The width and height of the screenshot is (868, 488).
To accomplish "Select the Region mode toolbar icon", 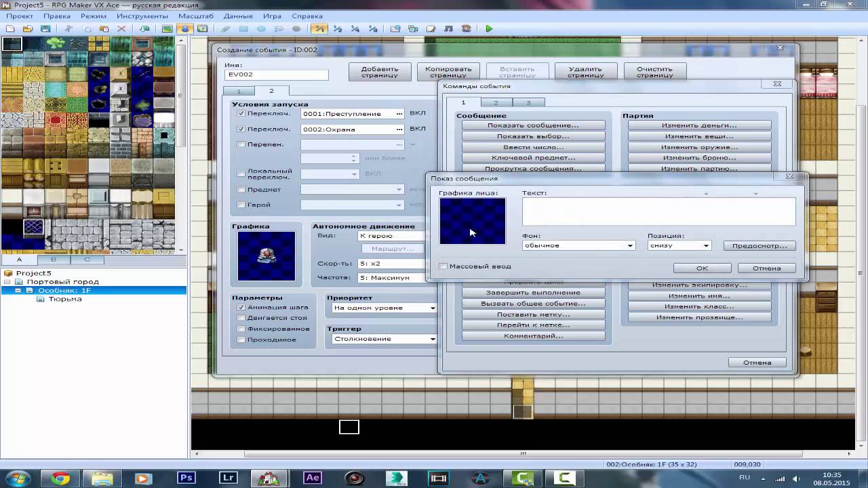I will pos(202,28).
